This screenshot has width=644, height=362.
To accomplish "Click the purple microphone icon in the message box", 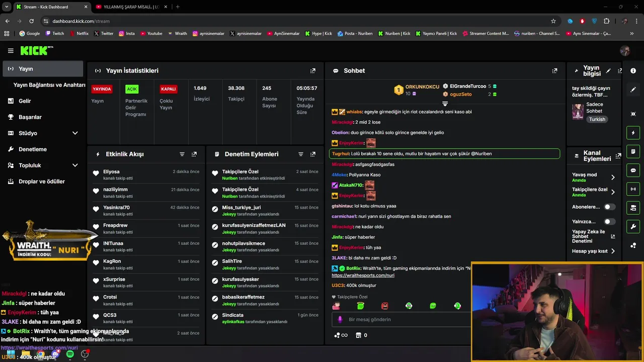I will pyautogui.click(x=340, y=319).
